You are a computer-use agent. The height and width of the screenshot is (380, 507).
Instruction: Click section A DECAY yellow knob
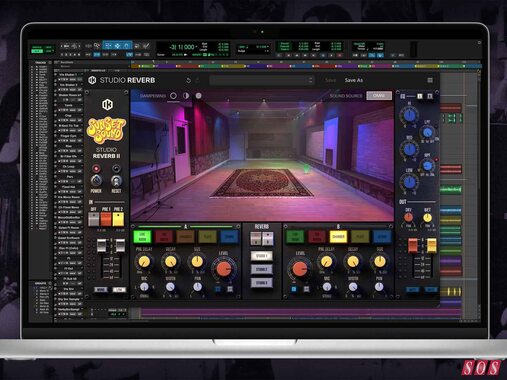(x=171, y=262)
